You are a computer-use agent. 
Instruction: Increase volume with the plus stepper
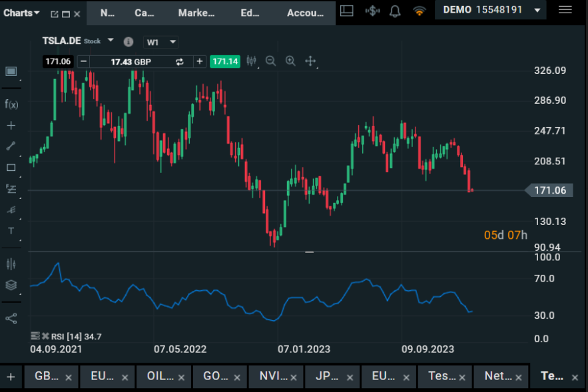[199, 61]
